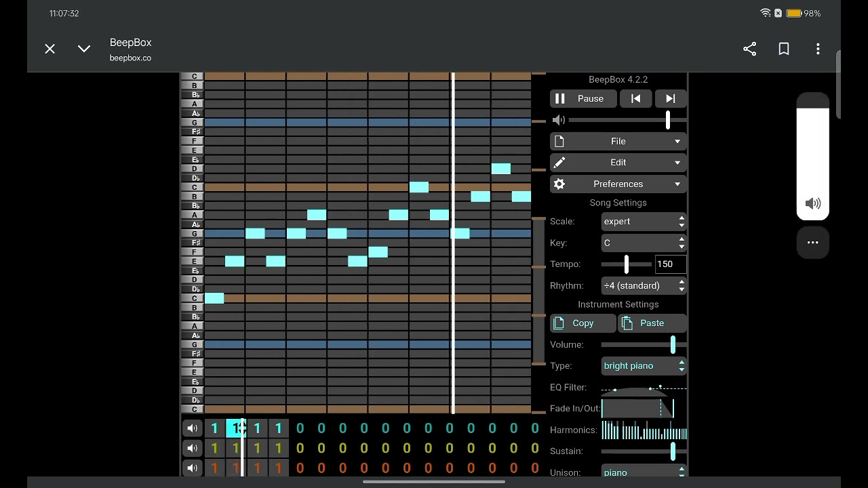Click the browser page scrollbar
This screenshot has width=868, height=488.
coord(838,84)
